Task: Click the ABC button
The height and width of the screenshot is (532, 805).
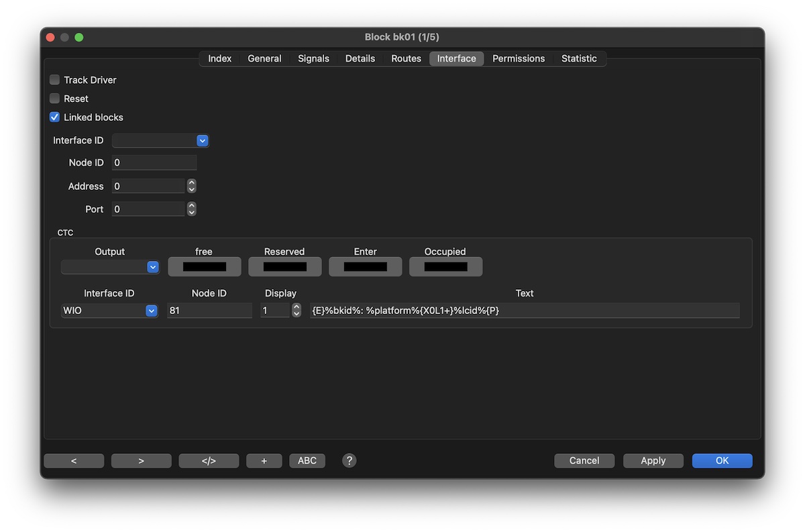Action: coord(307,461)
